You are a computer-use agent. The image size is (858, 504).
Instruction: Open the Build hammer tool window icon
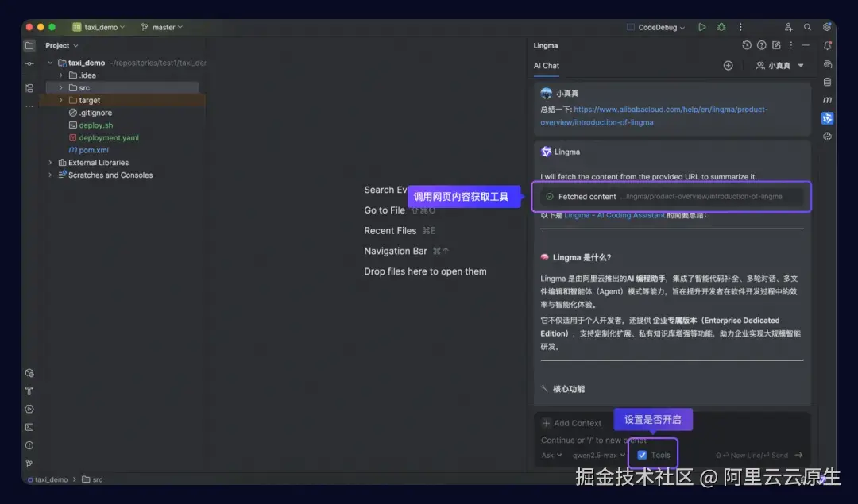click(x=29, y=391)
